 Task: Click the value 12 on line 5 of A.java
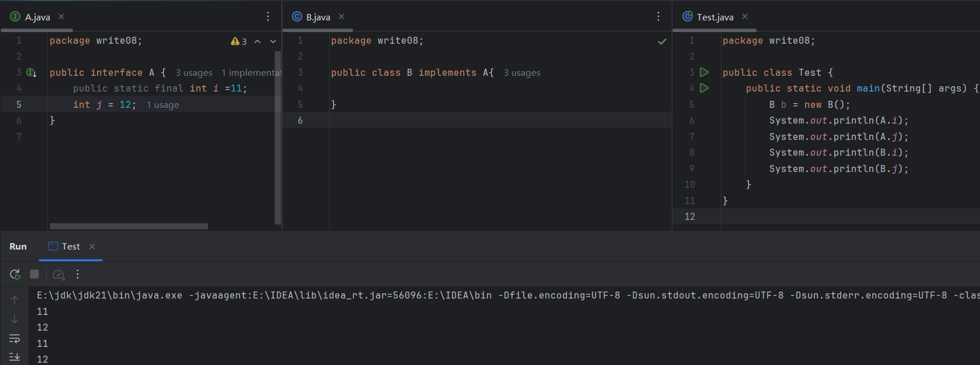125,105
